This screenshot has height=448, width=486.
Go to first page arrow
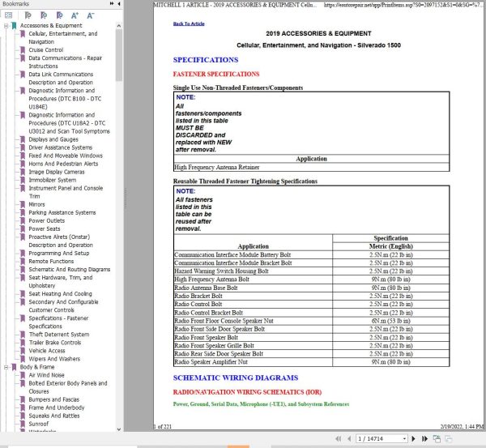click(x=338, y=439)
